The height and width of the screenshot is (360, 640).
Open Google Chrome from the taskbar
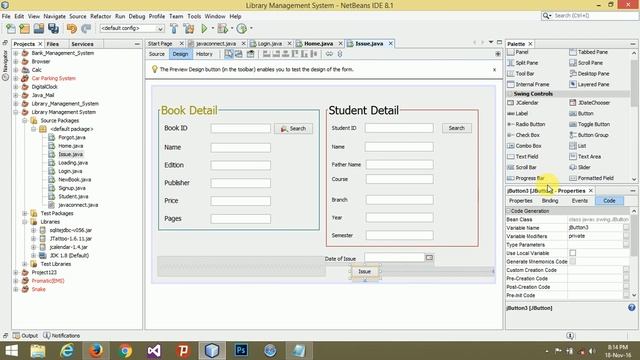pyautogui.click(x=125, y=351)
